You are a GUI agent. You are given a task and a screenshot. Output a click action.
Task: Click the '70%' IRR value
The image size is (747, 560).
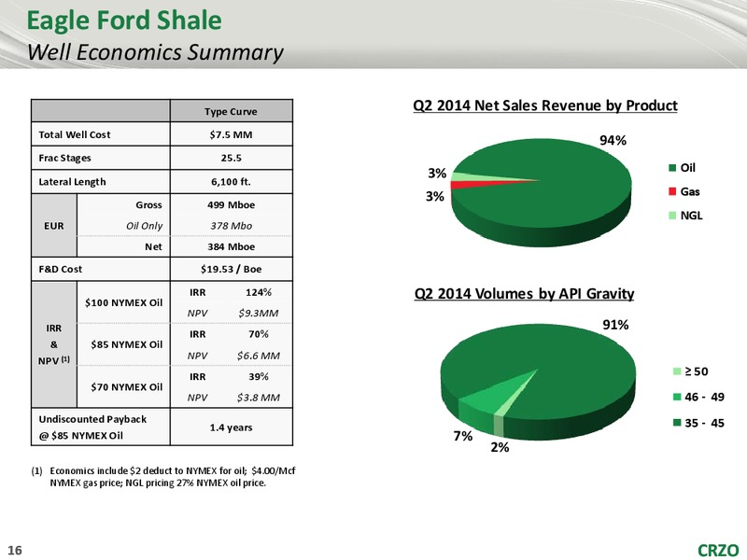coord(259,334)
